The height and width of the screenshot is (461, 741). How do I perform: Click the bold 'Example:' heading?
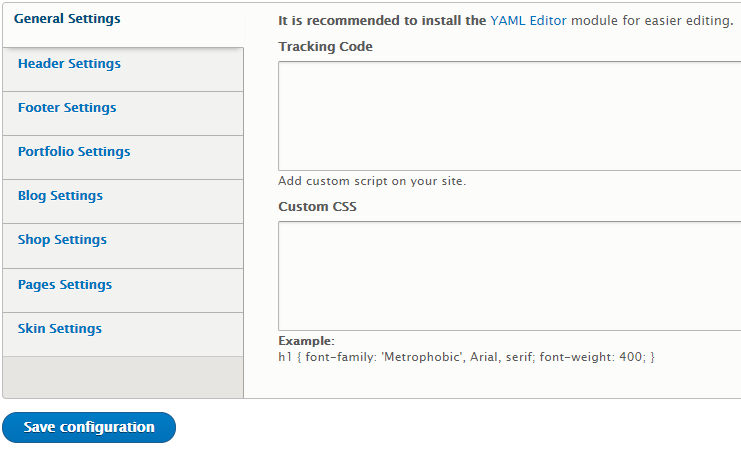coord(306,341)
